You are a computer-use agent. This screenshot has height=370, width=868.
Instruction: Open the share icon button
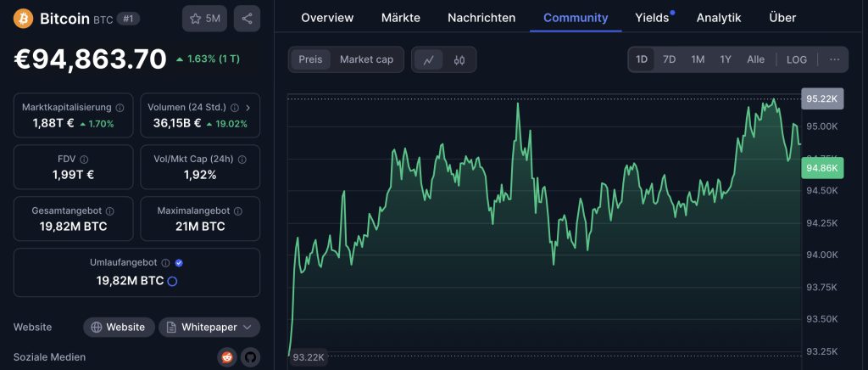coord(247,19)
